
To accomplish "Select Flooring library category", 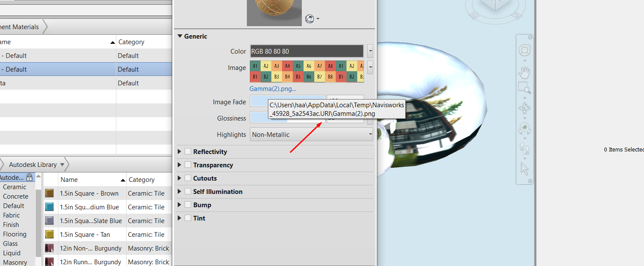I will (x=15, y=234).
